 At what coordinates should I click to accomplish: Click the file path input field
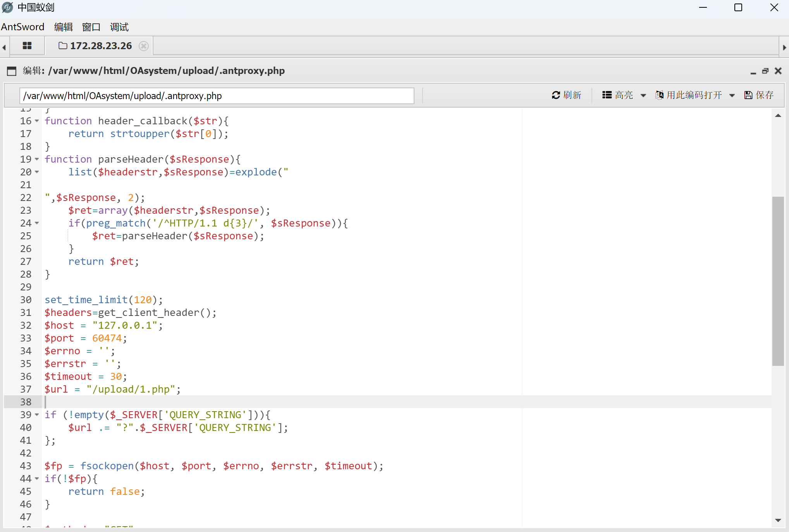[217, 96]
